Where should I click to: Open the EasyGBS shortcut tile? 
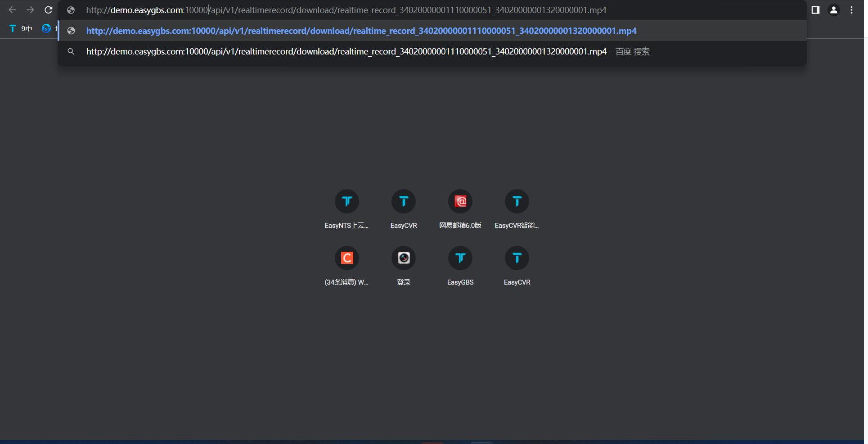(x=460, y=266)
